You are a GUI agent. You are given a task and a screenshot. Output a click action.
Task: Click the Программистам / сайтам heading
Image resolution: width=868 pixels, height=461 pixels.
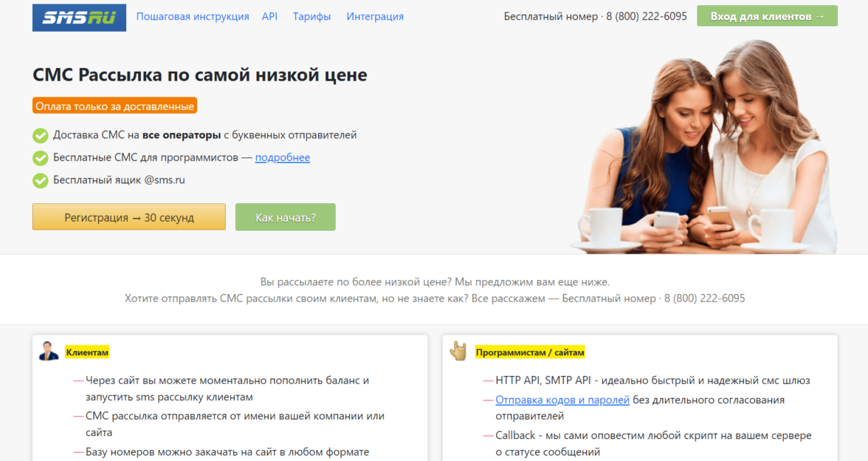pos(530,352)
